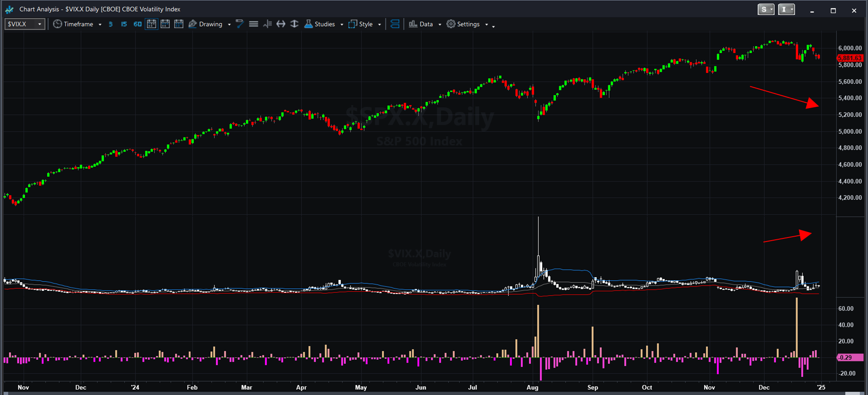868x395 pixels.
Task: Maximize the Chart Analysis window
Action: click(x=833, y=10)
